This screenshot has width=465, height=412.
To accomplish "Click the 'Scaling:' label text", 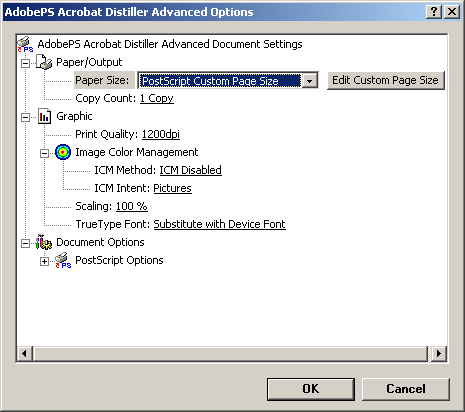I will pos(94,206).
